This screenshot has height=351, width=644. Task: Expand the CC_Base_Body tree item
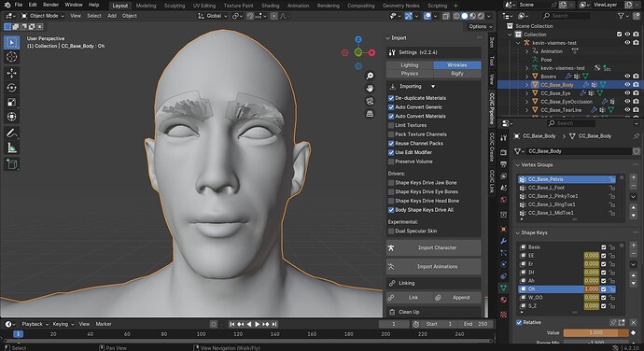[x=527, y=85]
